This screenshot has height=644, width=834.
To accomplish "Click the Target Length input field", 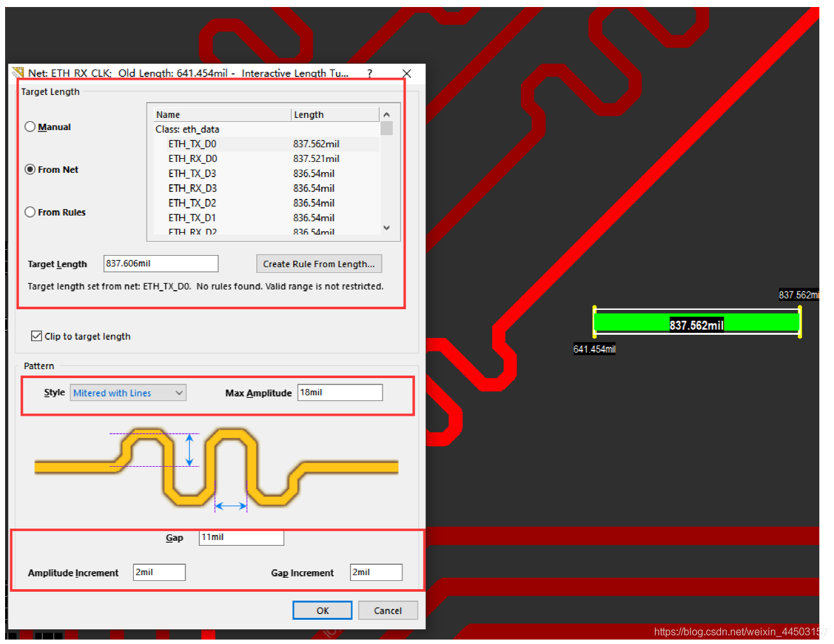I will (x=161, y=263).
